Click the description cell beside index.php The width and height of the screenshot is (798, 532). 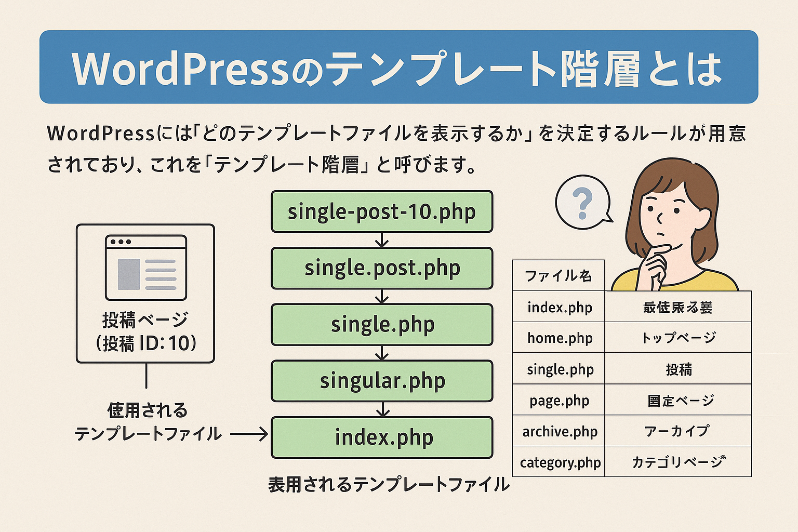point(678,307)
